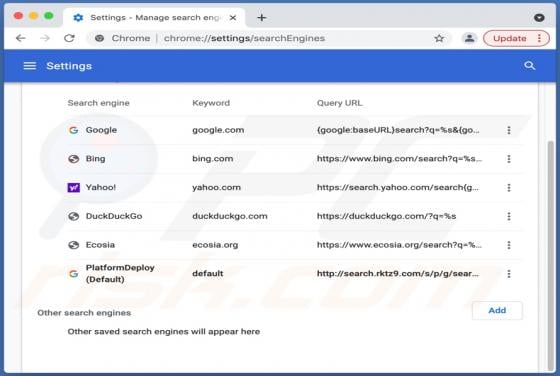The height and width of the screenshot is (376, 560).
Task: Click the Search engine column header
Action: [x=98, y=103]
